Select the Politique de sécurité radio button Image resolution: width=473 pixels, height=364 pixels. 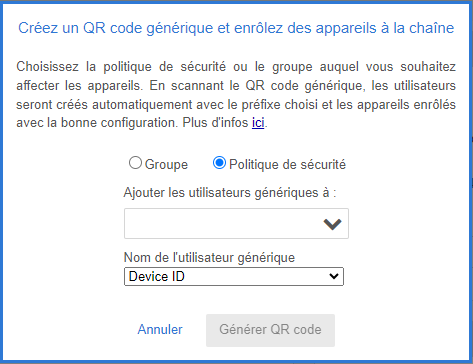click(x=219, y=163)
